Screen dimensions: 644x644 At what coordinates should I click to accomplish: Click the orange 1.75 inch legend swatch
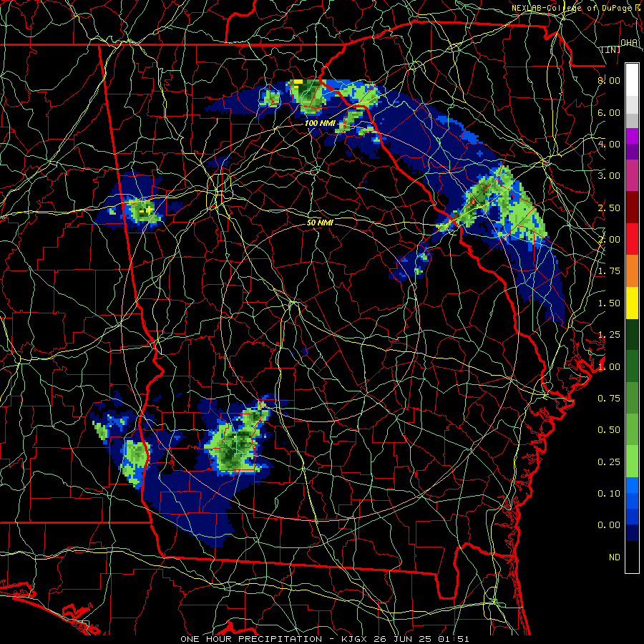pyautogui.click(x=632, y=271)
